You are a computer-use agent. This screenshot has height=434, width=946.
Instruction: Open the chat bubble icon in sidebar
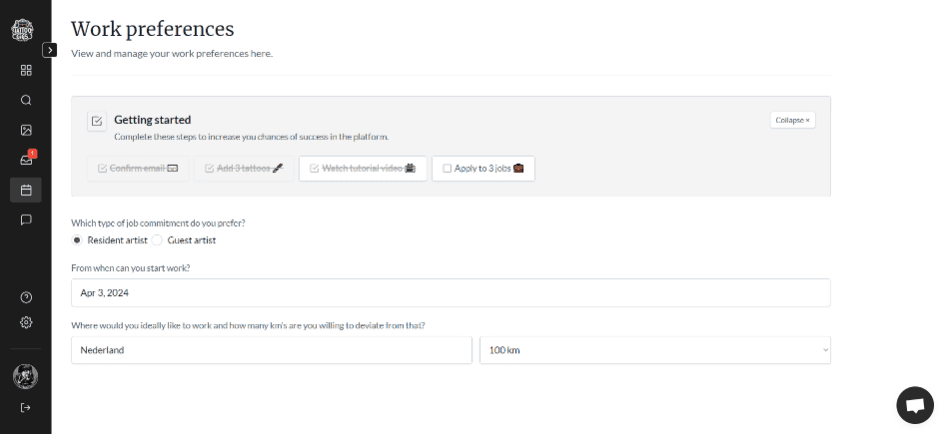pyautogui.click(x=26, y=220)
